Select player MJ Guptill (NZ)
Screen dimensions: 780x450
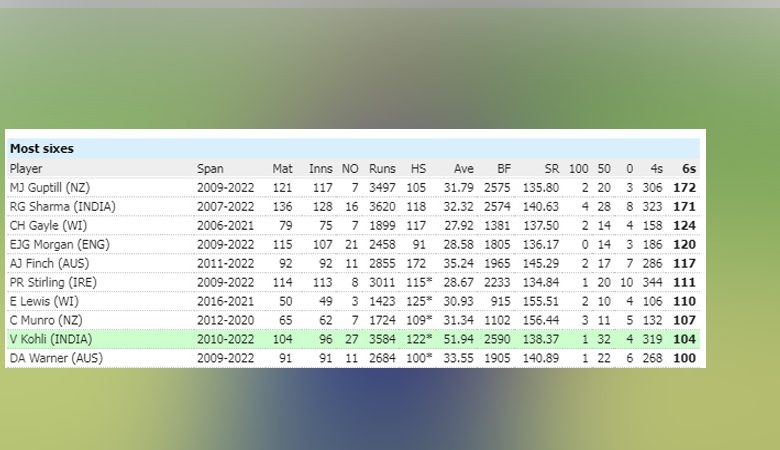pos(50,188)
